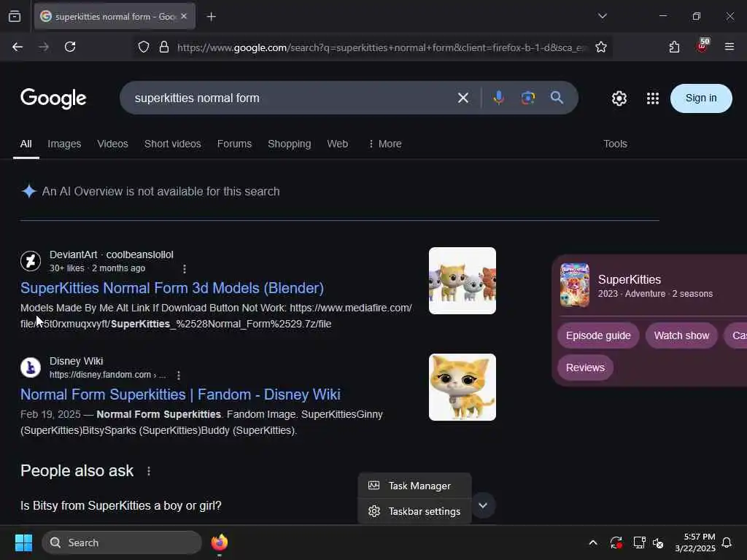The image size is (747, 560).
Task: Open Firefox hamburger application menu
Action: pos(729,47)
